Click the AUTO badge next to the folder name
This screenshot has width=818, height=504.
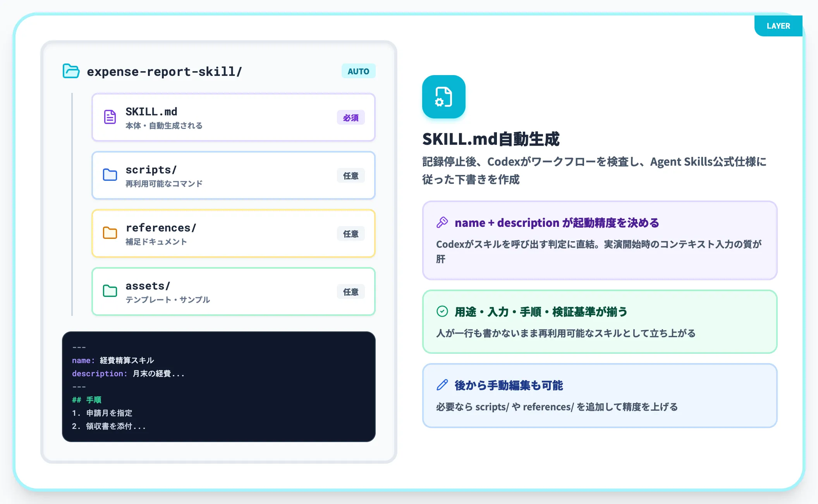[359, 71]
